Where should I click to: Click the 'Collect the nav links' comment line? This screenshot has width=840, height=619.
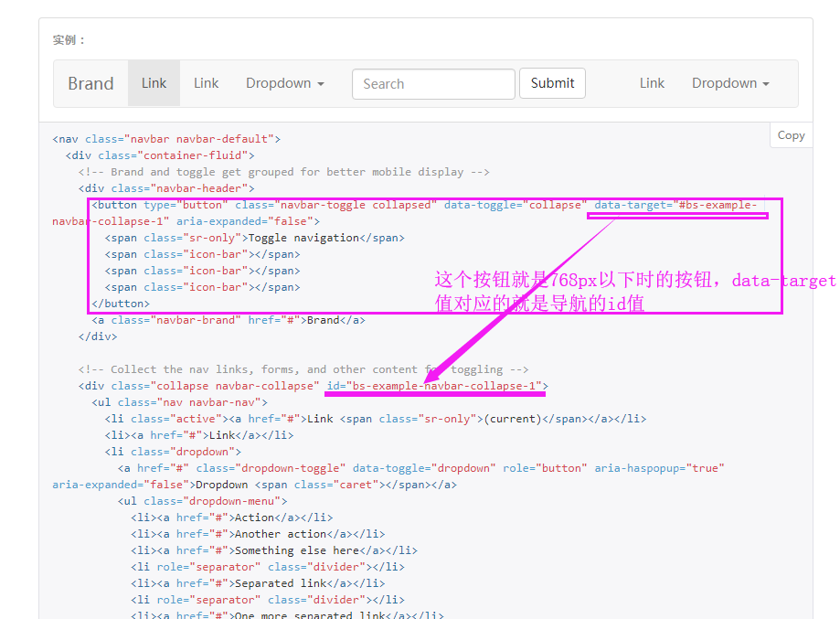click(303, 369)
